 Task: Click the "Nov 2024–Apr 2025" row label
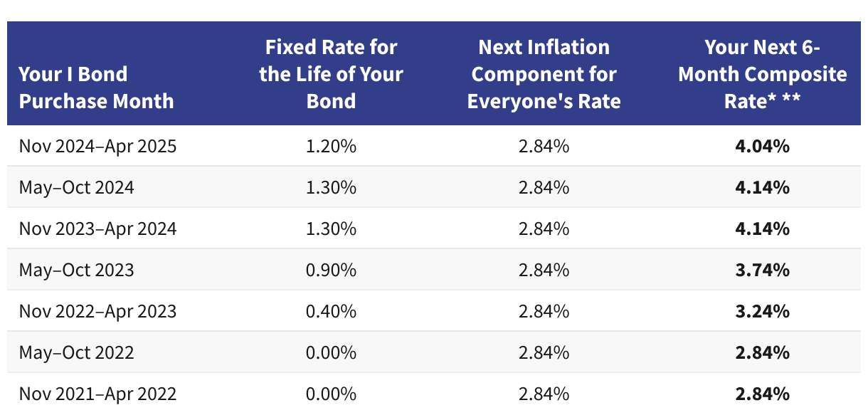[x=97, y=147]
